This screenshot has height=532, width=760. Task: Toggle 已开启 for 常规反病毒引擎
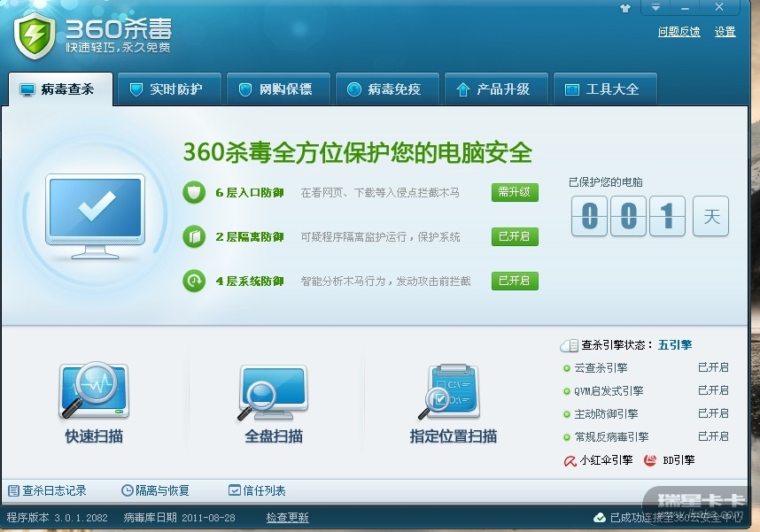click(713, 436)
